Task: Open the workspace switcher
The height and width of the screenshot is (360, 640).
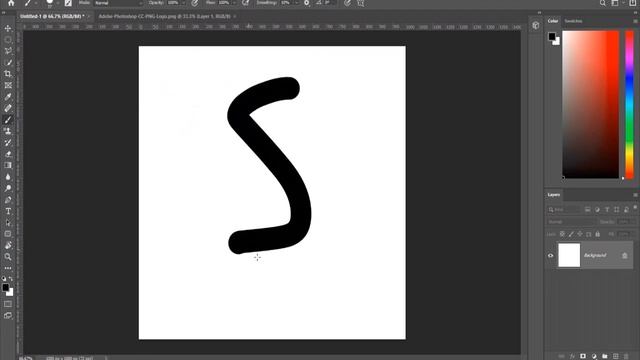Action: (x=616, y=3)
